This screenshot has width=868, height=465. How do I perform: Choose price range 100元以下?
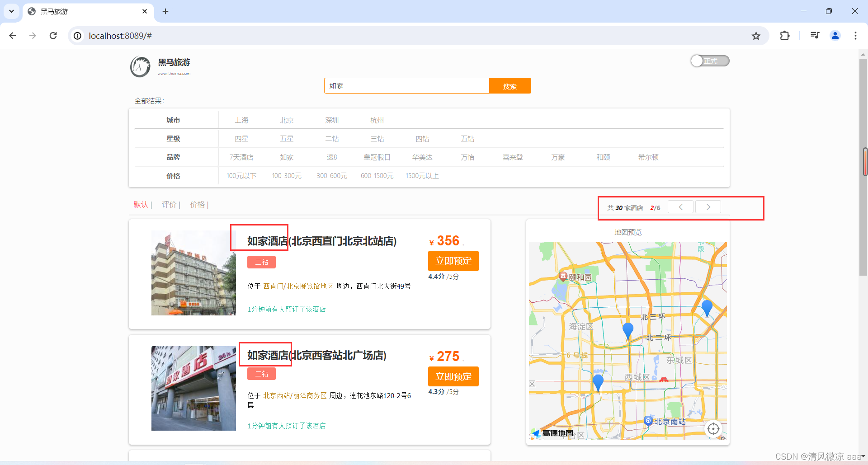(x=241, y=176)
